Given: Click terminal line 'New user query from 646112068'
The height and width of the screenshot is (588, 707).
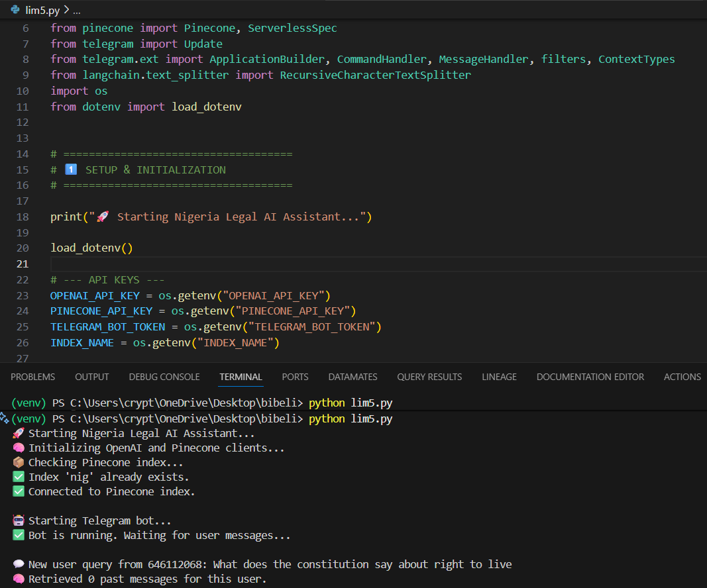Looking at the screenshot, I should tap(270, 564).
